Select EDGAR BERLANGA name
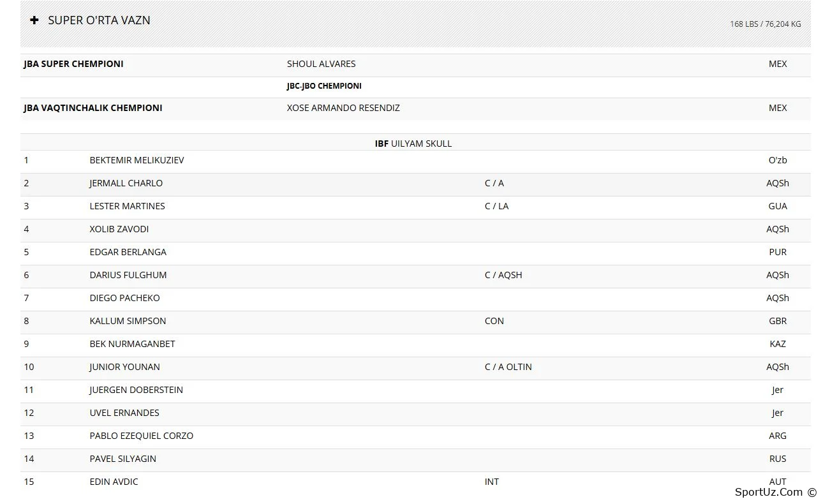The height and width of the screenshot is (504, 823). point(128,252)
